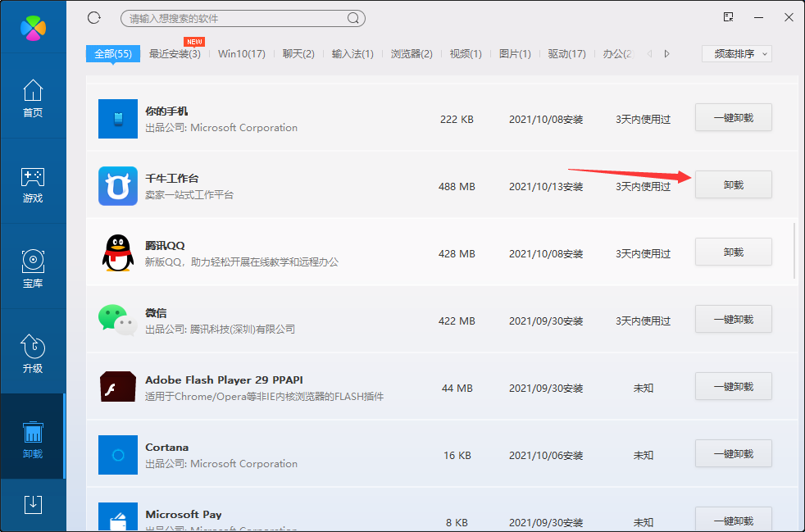The width and height of the screenshot is (805, 532).
Task: Click the colorful app logo in sidebar
Action: tap(33, 28)
